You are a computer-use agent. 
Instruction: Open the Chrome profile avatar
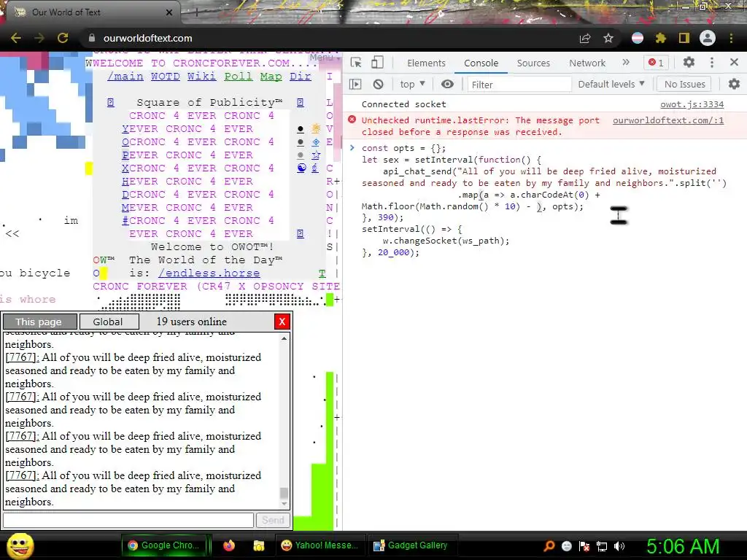coord(708,38)
